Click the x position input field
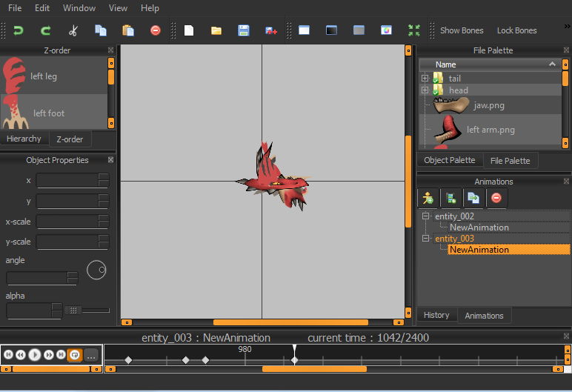This screenshot has height=392, width=572. [x=67, y=181]
